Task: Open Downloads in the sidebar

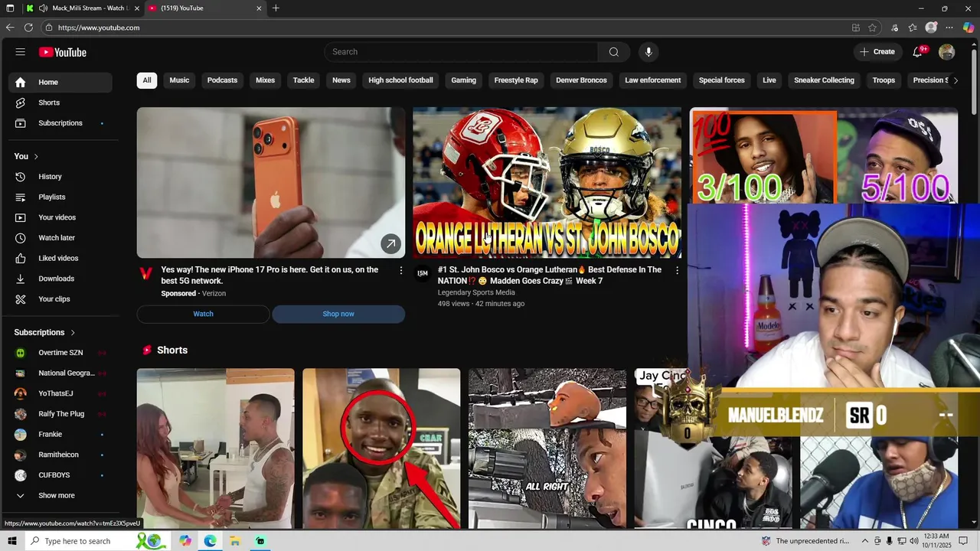Action: pyautogui.click(x=60, y=279)
